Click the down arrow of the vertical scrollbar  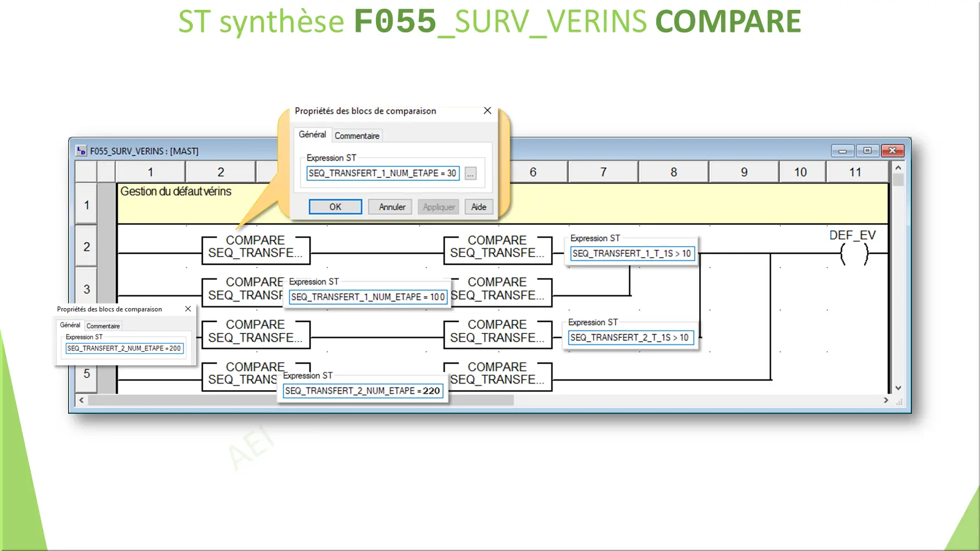click(899, 387)
